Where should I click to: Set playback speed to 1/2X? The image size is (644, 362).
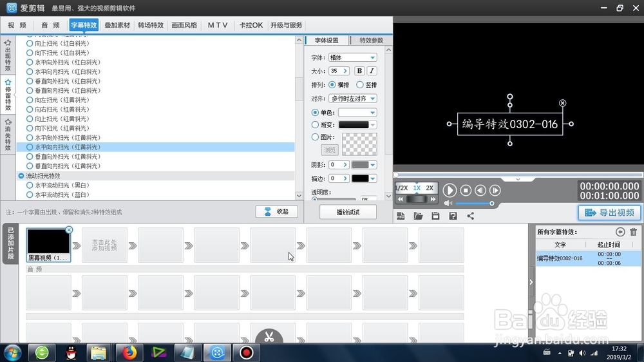402,188
